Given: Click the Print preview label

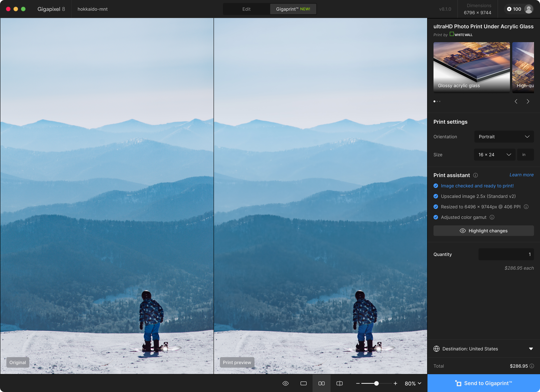Looking at the screenshot, I should [237, 362].
